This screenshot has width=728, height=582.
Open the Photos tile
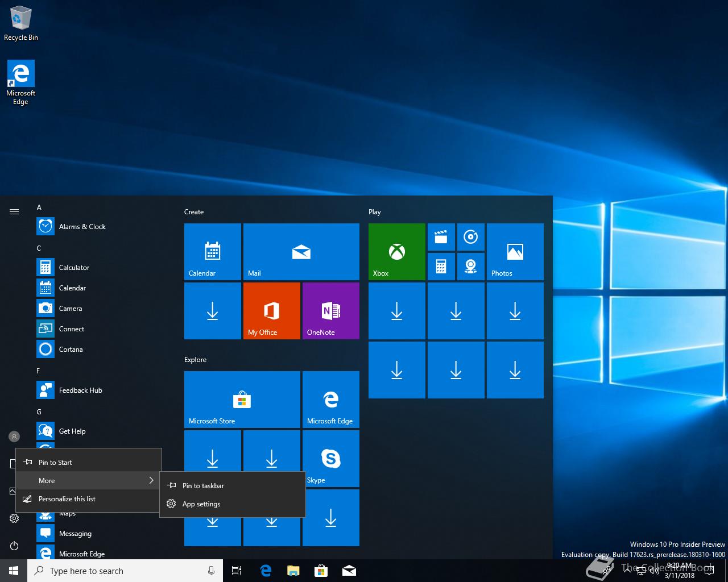pyautogui.click(x=515, y=252)
